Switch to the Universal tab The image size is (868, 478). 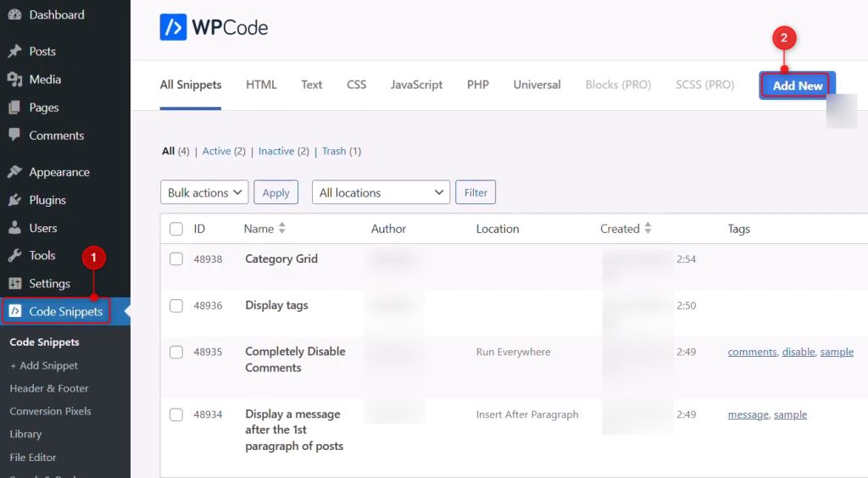point(537,85)
